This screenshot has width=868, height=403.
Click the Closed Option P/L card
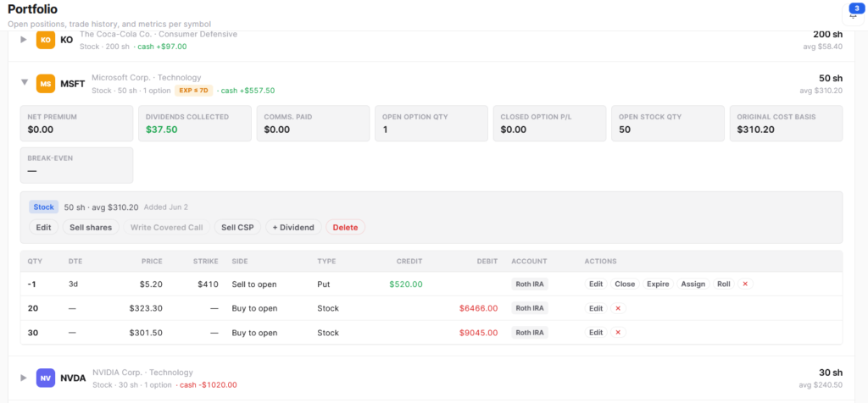(549, 124)
